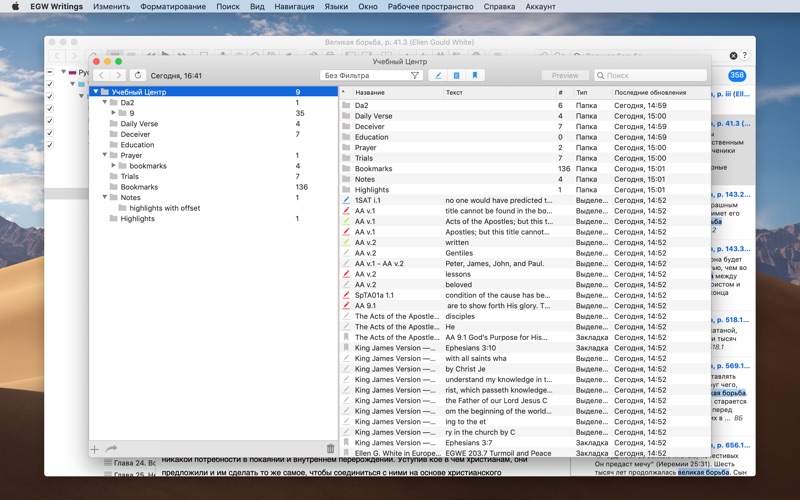800x500 pixels.
Task: Collapse the Da2 folder triangle
Action: coord(105,103)
